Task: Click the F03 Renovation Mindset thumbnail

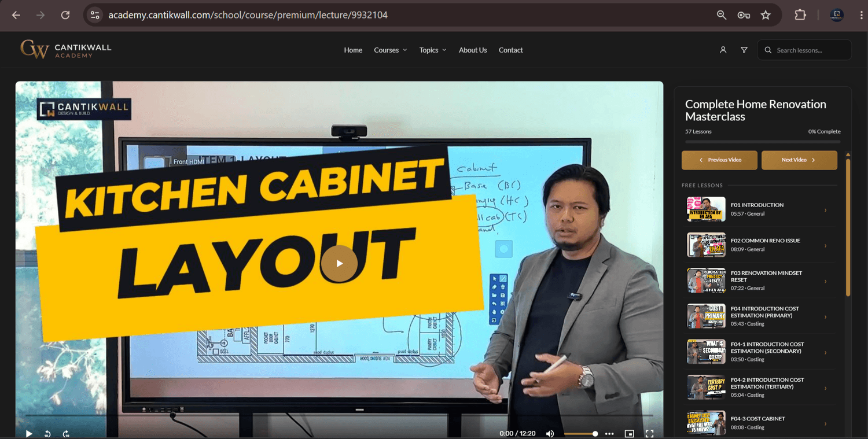Action: (x=706, y=281)
